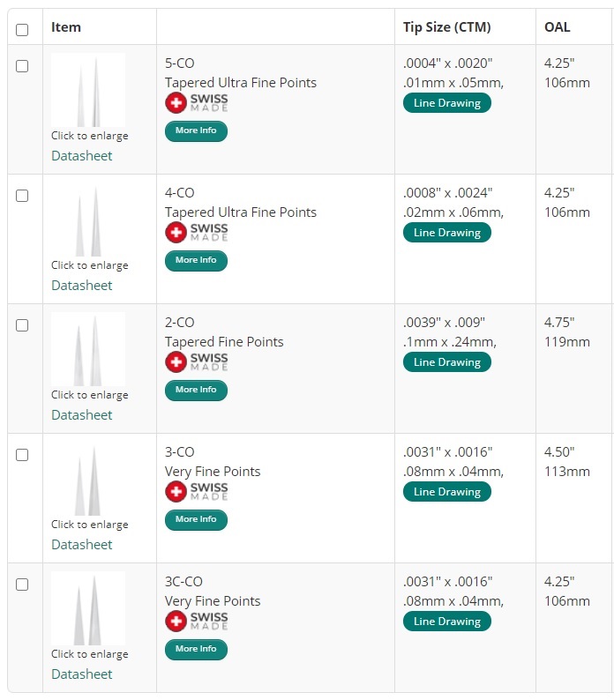
Task: Open the Datasheet link for 3-CO
Action: tap(82, 545)
